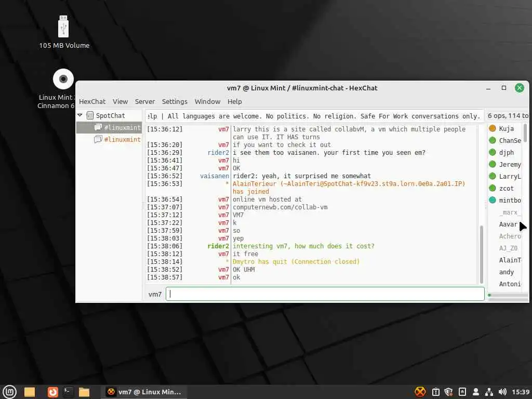Image resolution: width=532 pixels, height=399 pixels.
Task: Click the vm7 nickname button
Action: [x=155, y=294]
